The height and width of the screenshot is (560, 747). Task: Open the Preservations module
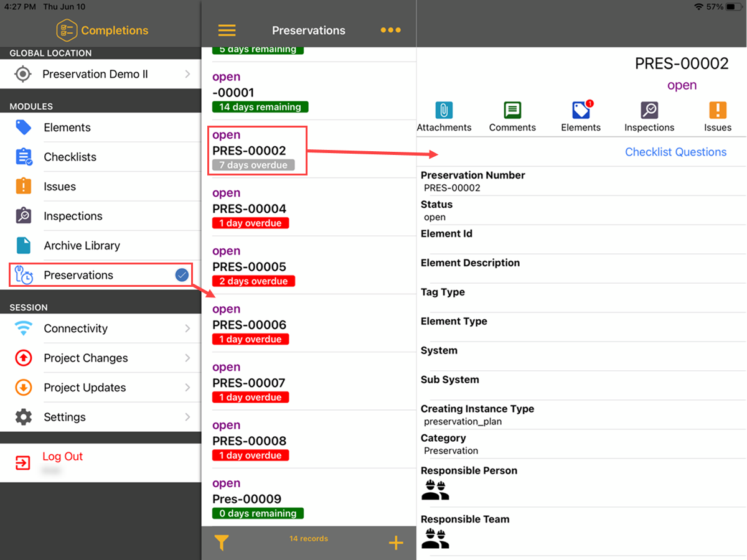(x=100, y=275)
